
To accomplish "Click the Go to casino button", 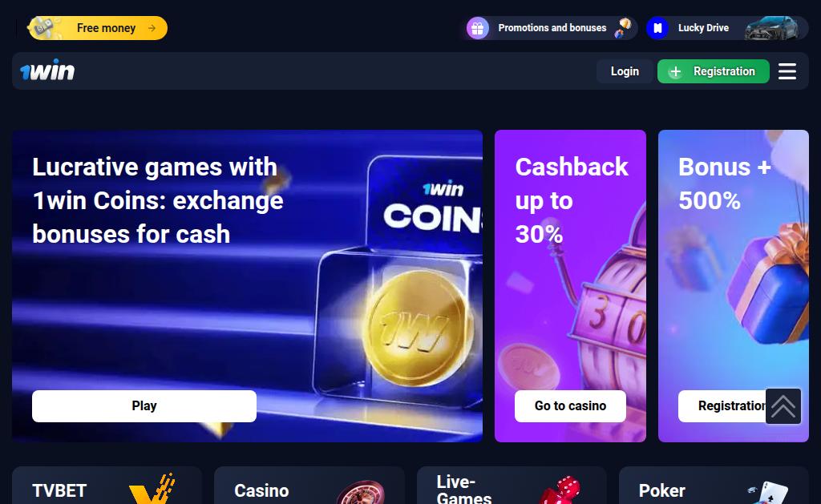I will point(570,406).
